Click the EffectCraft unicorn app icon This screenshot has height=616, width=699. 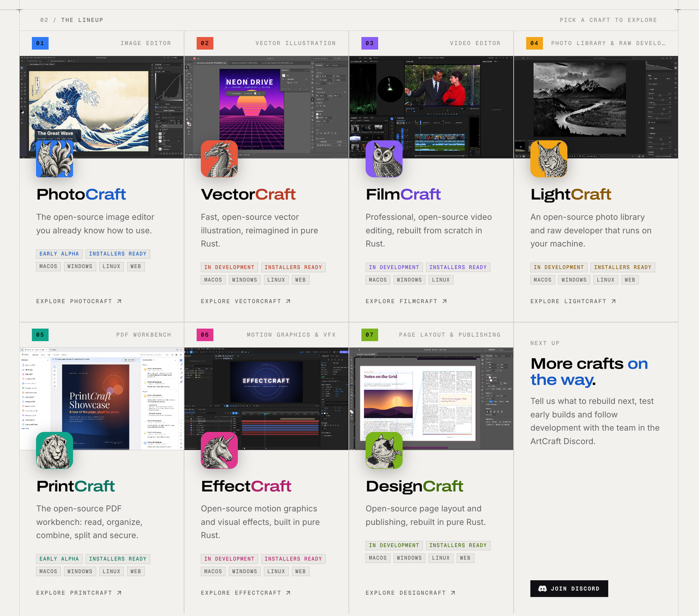(x=219, y=450)
